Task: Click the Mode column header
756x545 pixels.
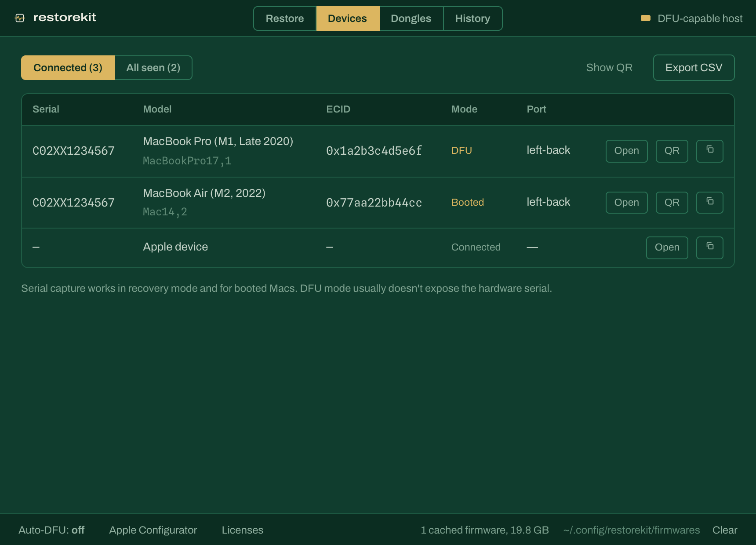Action: click(464, 109)
